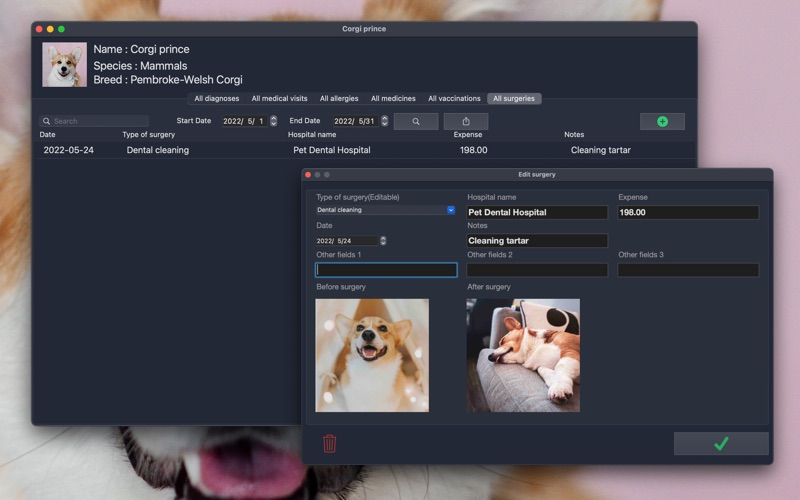
Task: Click the share export button
Action: (466, 121)
